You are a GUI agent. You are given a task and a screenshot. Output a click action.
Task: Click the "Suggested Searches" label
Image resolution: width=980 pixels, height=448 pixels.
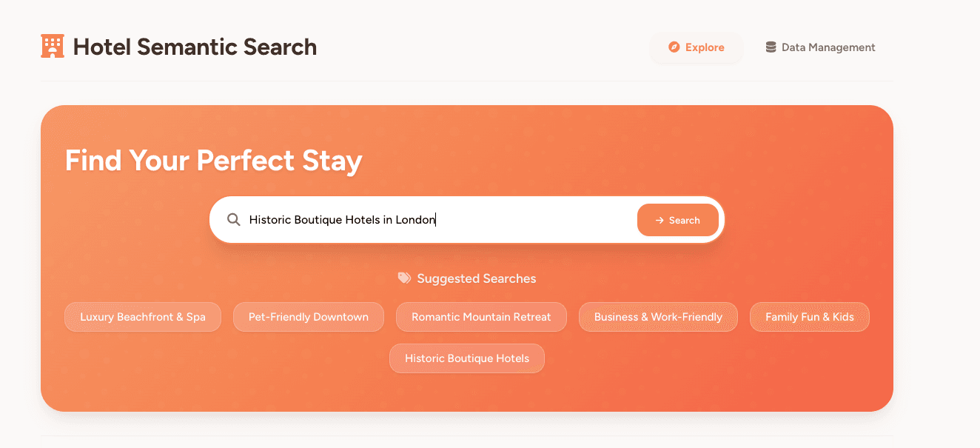point(477,278)
